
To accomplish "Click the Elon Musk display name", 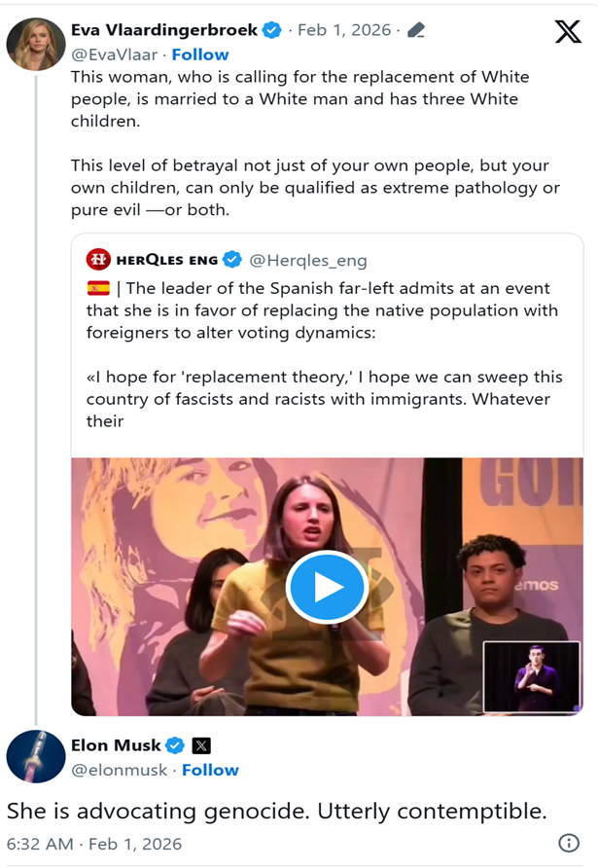I will pyautogui.click(x=116, y=745).
